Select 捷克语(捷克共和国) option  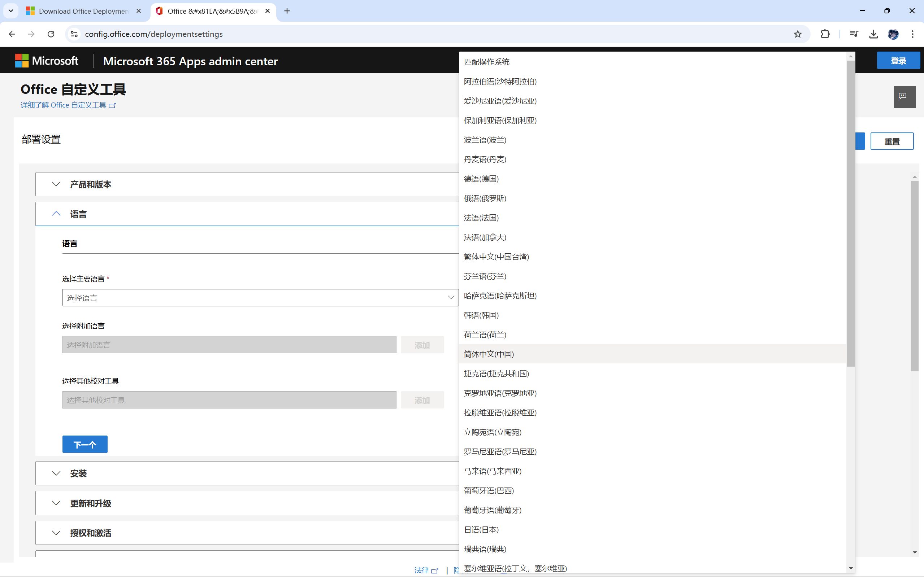(652, 373)
